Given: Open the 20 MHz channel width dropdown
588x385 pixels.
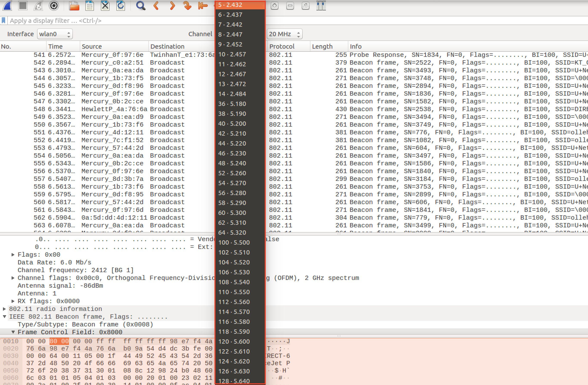Looking at the screenshot, I should [284, 34].
